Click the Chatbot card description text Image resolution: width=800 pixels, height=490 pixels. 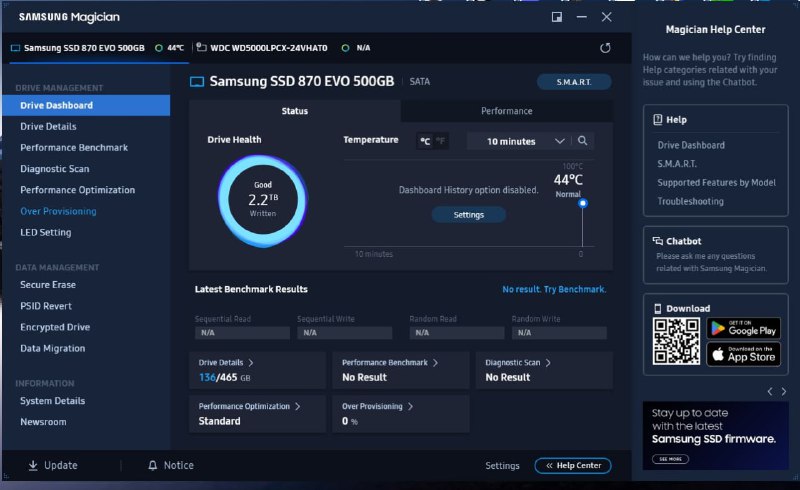pos(711,262)
